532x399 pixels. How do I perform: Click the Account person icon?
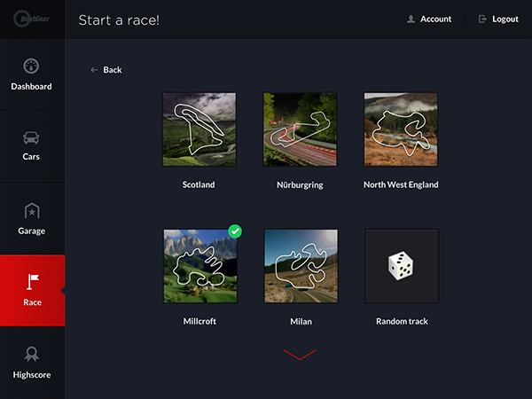pos(411,19)
